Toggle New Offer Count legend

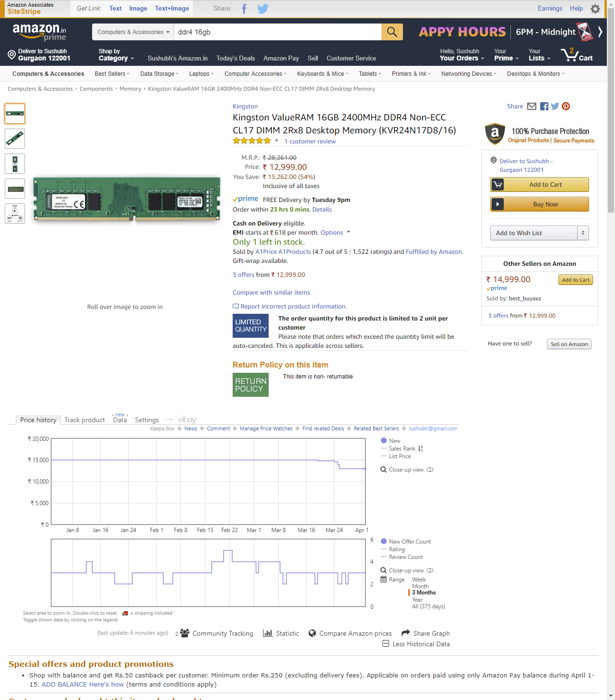[x=406, y=542]
